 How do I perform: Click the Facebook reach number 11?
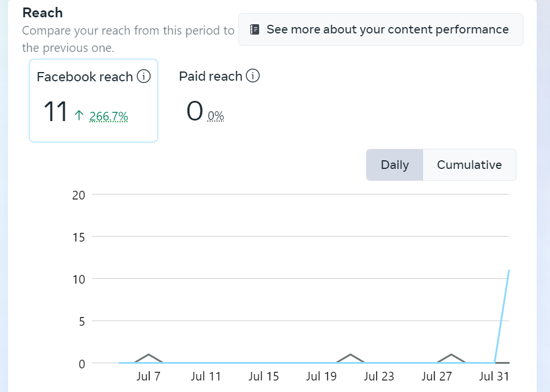56,112
